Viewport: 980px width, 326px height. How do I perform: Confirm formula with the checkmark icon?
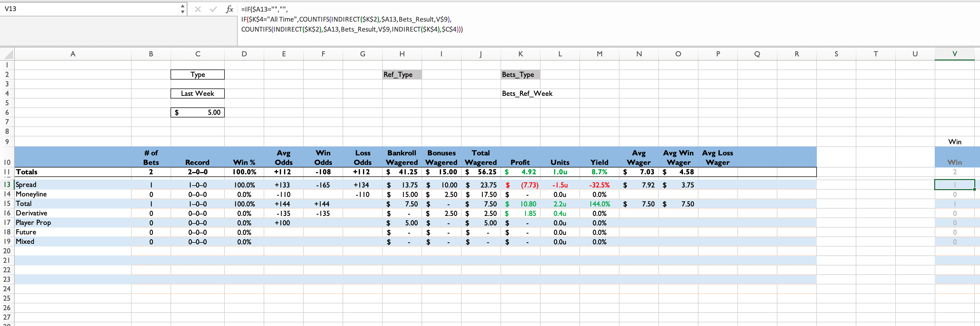click(x=213, y=9)
